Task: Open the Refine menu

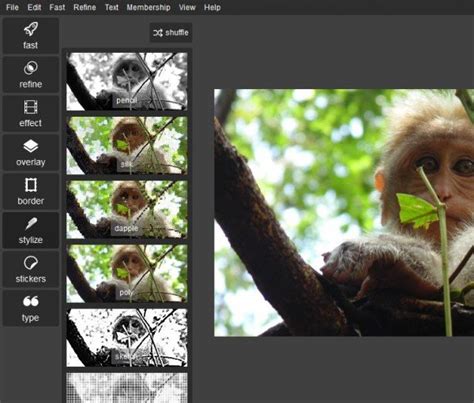Action: [85, 7]
